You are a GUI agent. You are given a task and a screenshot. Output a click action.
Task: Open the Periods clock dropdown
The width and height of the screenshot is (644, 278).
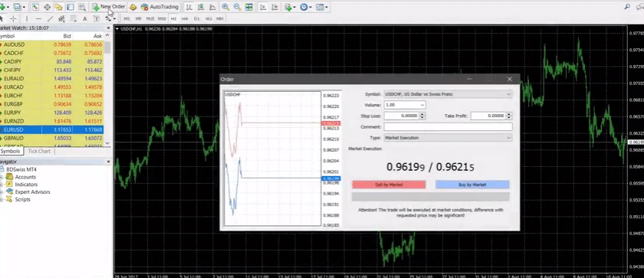point(306,7)
